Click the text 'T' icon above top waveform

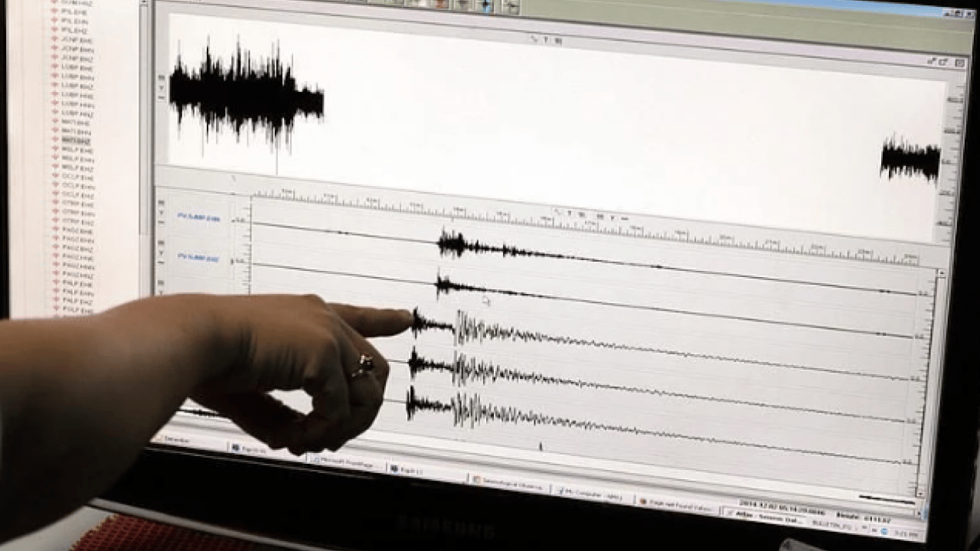click(x=546, y=39)
